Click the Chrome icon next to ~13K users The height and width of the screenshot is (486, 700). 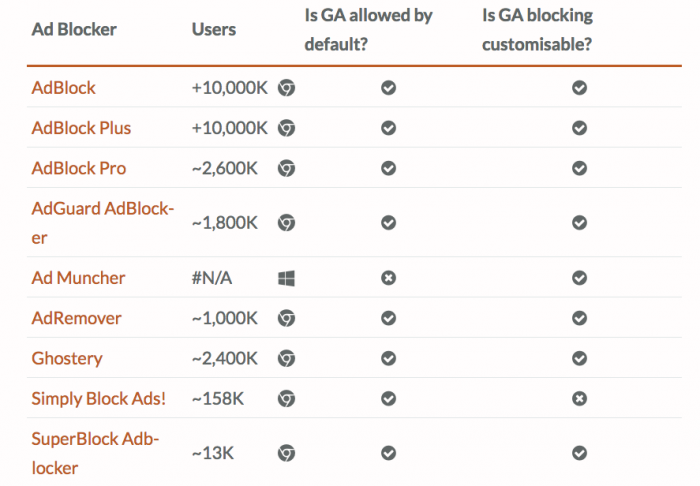286,453
